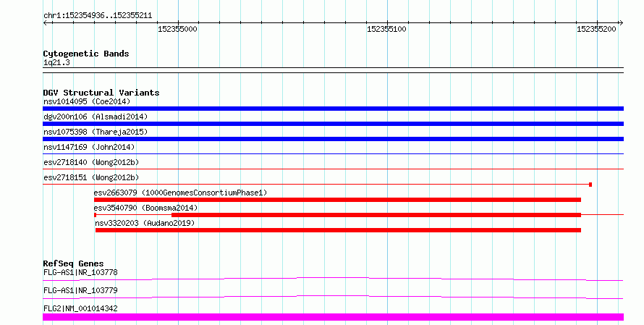Select ruler position label 152355100
The width and height of the screenshot is (644, 325).
coord(386,29)
